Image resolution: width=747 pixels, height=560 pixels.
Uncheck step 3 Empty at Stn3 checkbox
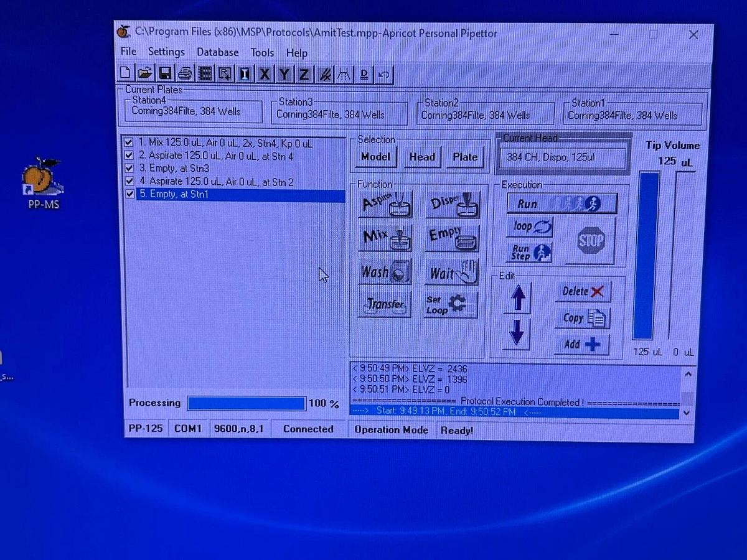(x=129, y=169)
